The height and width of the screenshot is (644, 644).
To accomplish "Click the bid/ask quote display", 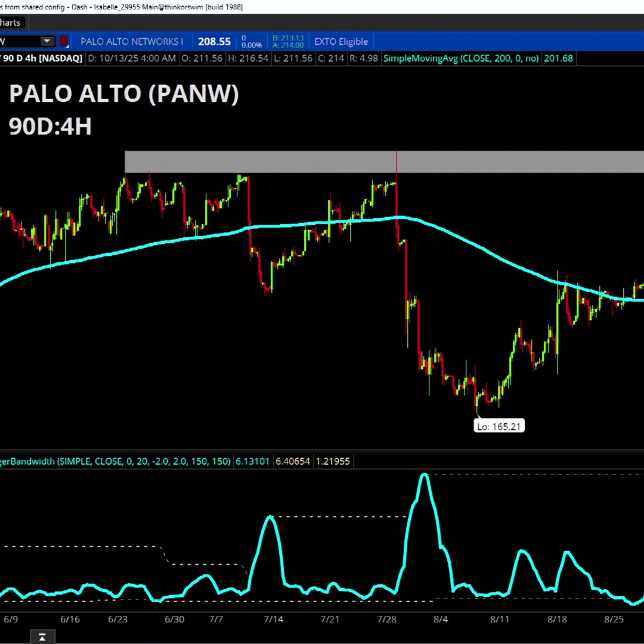I will [x=288, y=42].
